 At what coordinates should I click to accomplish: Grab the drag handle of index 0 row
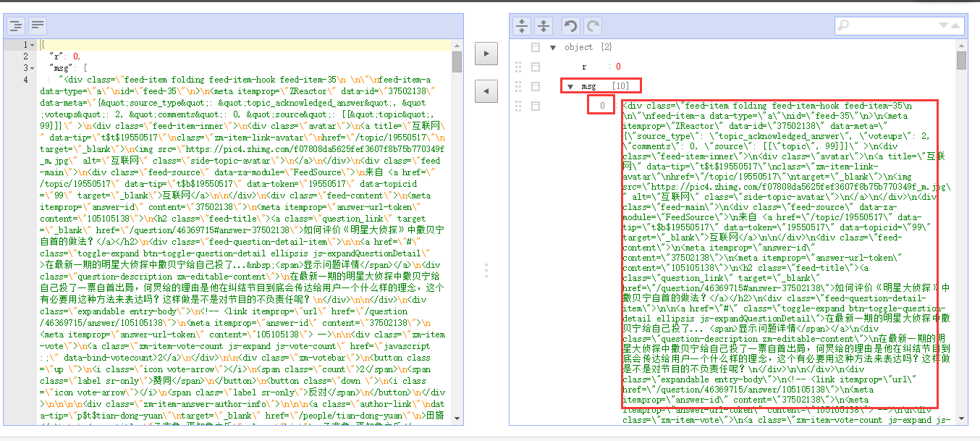(x=518, y=106)
